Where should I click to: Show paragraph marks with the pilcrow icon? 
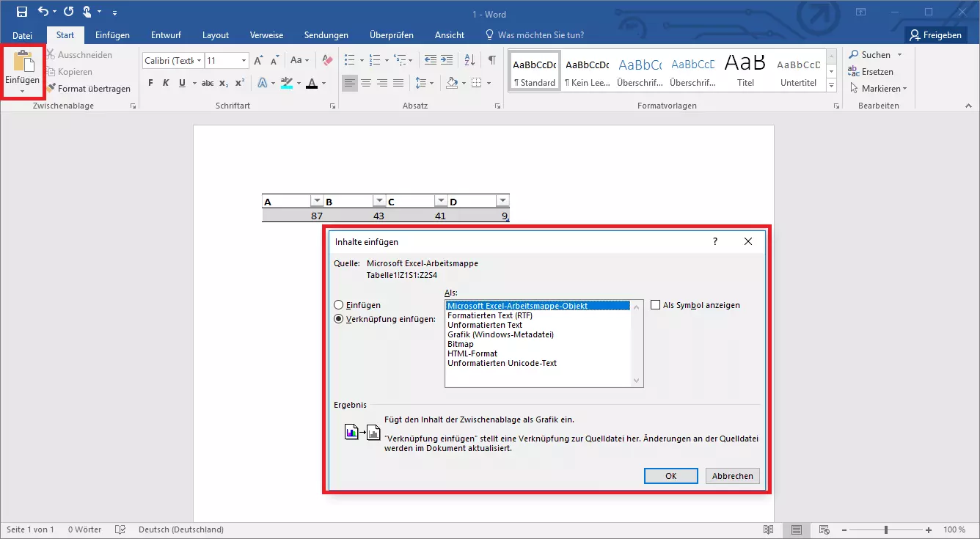(491, 60)
